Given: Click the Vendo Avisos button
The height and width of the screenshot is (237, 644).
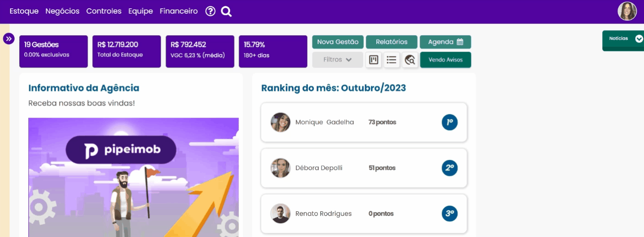Looking at the screenshot, I should coord(445,60).
